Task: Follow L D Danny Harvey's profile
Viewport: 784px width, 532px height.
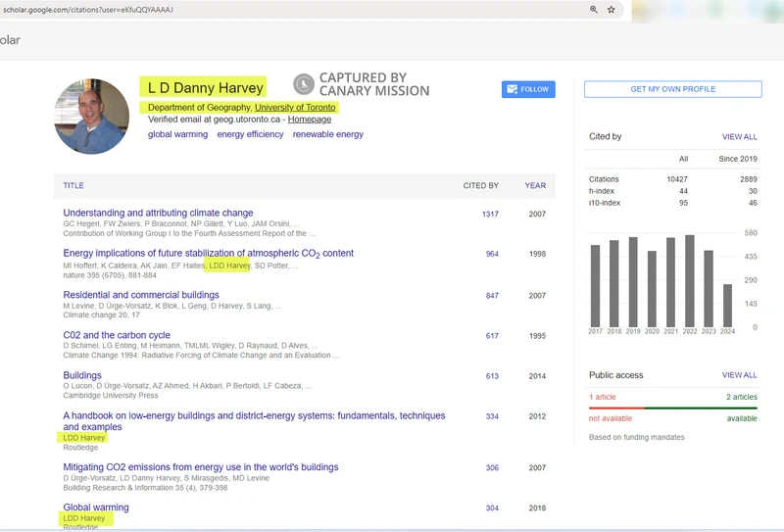Action: [x=528, y=89]
